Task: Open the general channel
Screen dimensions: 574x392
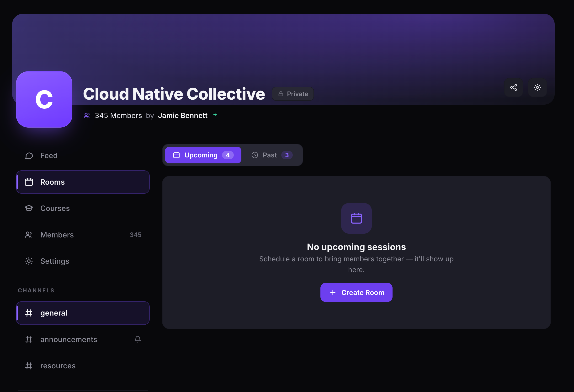Action: tap(83, 313)
